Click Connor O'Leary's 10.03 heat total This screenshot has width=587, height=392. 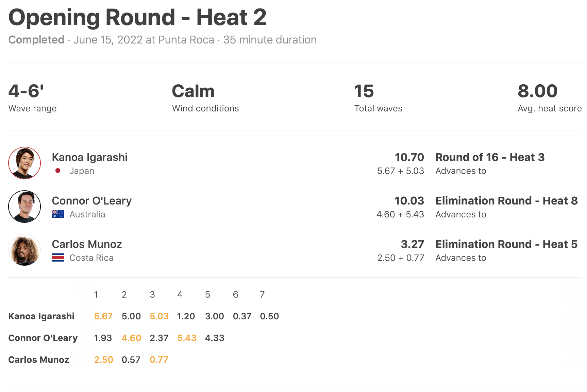tap(409, 201)
